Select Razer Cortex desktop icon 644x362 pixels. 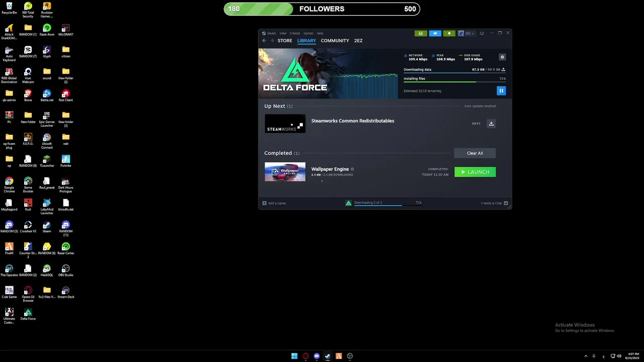coord(66,249)
